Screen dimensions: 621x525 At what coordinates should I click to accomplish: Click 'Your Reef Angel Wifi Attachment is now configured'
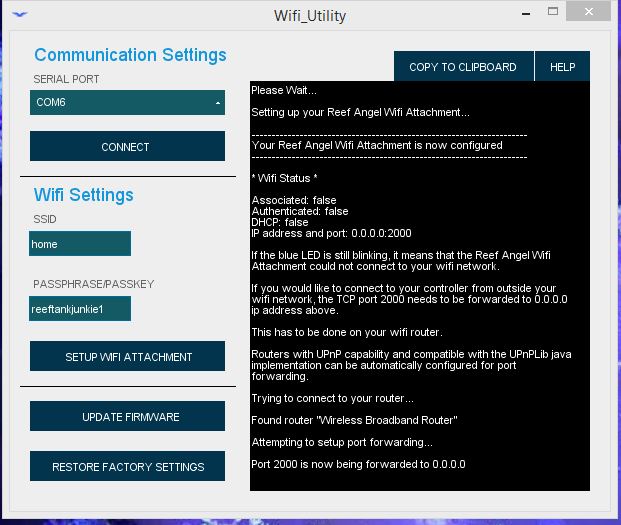[x=377, y=145]
